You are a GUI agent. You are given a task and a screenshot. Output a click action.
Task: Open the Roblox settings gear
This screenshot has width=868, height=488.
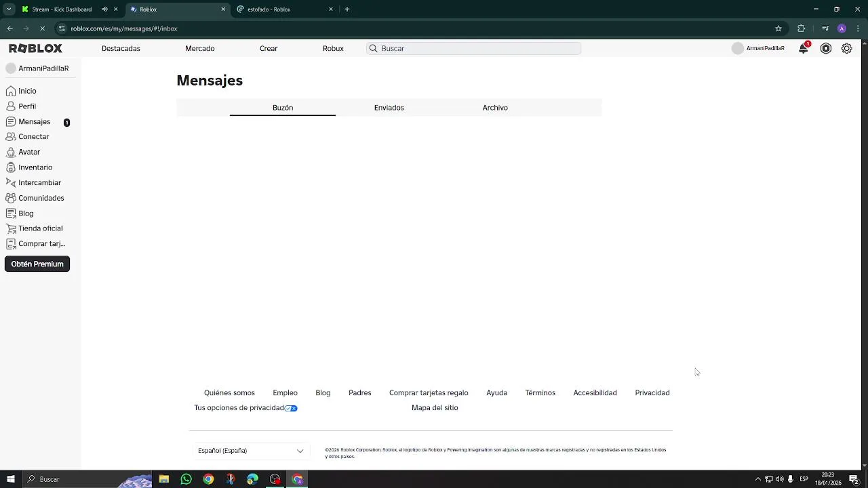click(847, 48)
